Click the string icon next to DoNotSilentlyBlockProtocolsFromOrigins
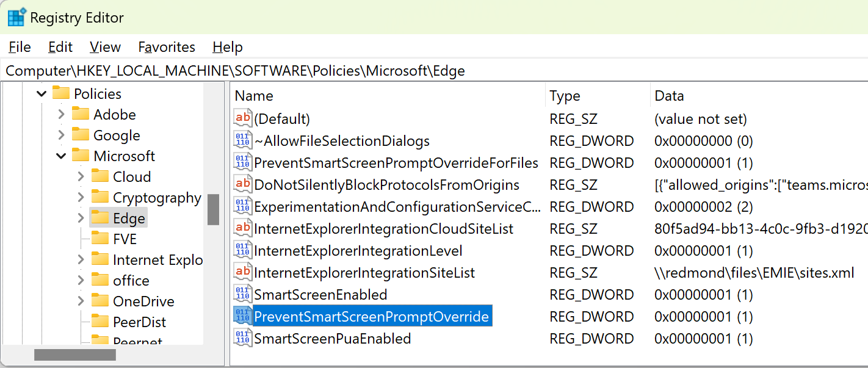This screenshot has width=868, height=368. 243,185
